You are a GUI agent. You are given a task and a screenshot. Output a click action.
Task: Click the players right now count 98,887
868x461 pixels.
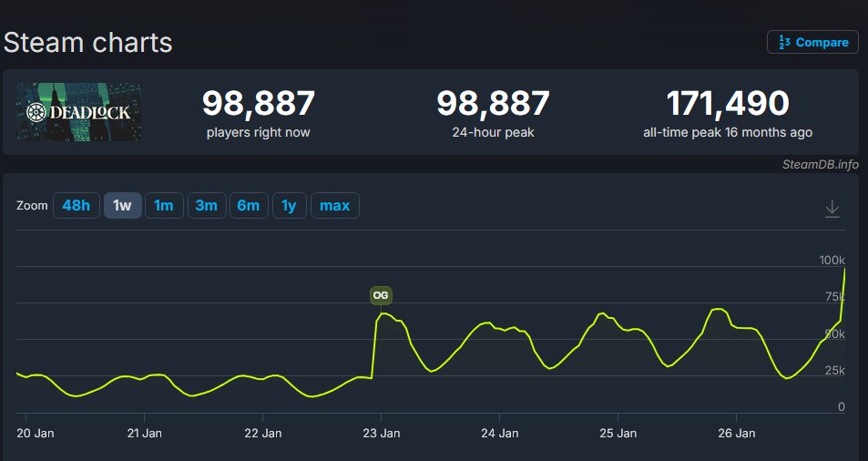coord(259,104)
